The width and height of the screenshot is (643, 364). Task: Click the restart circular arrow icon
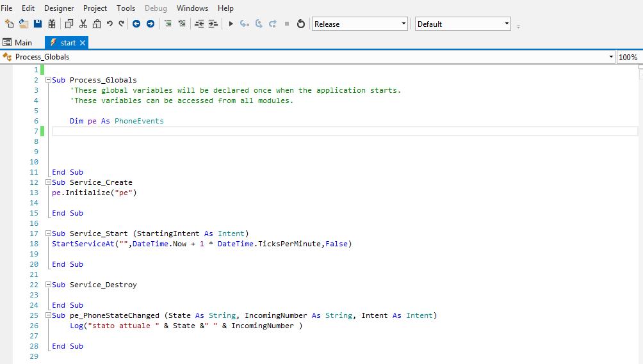click(x=301, y=24)
